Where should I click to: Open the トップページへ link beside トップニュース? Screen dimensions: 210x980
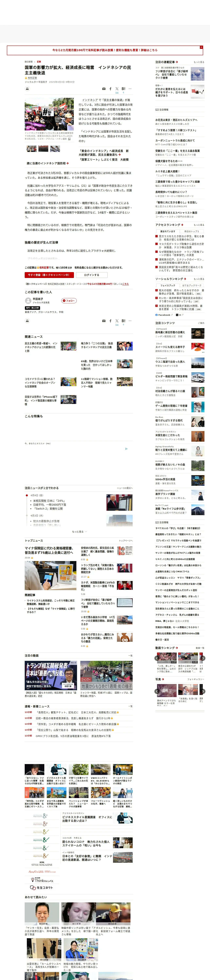pyautogui.click(x=125, y=541)
